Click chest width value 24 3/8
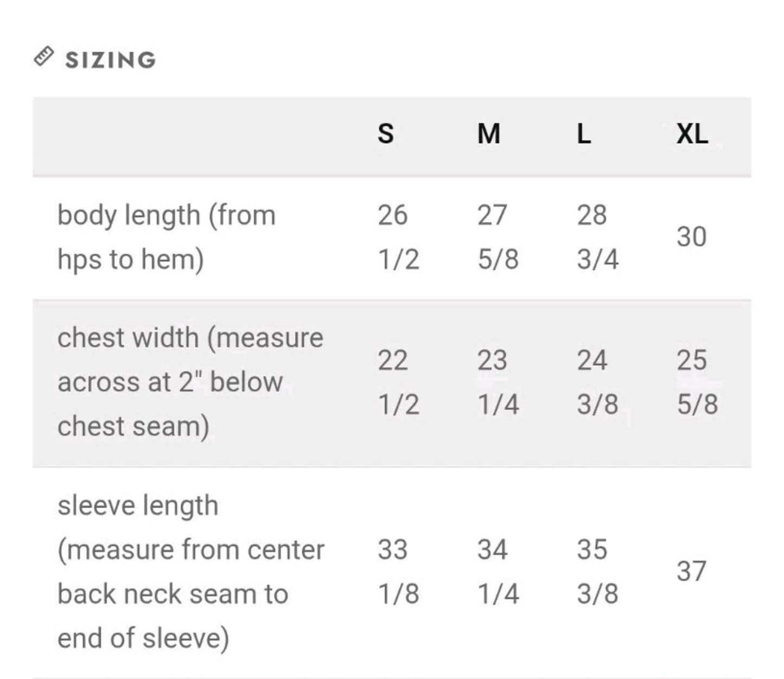This screenshot has height=679, width=784. click(597, 382)
